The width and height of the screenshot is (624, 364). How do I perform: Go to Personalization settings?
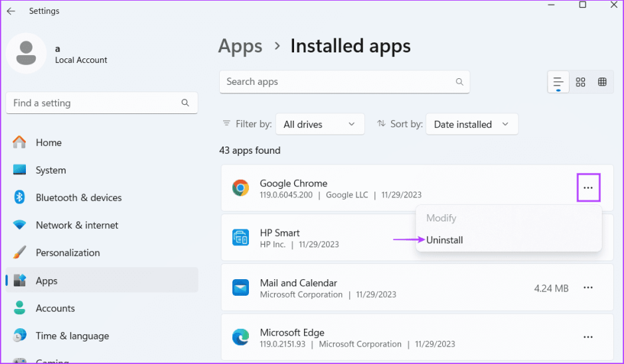(x=68, y=253)
